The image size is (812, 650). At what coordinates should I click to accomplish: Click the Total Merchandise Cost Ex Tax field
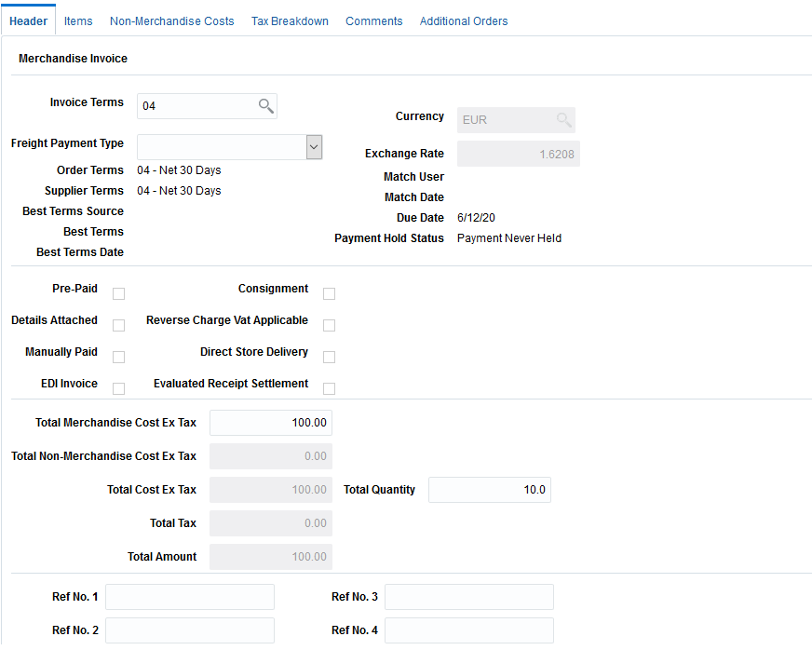270,422
